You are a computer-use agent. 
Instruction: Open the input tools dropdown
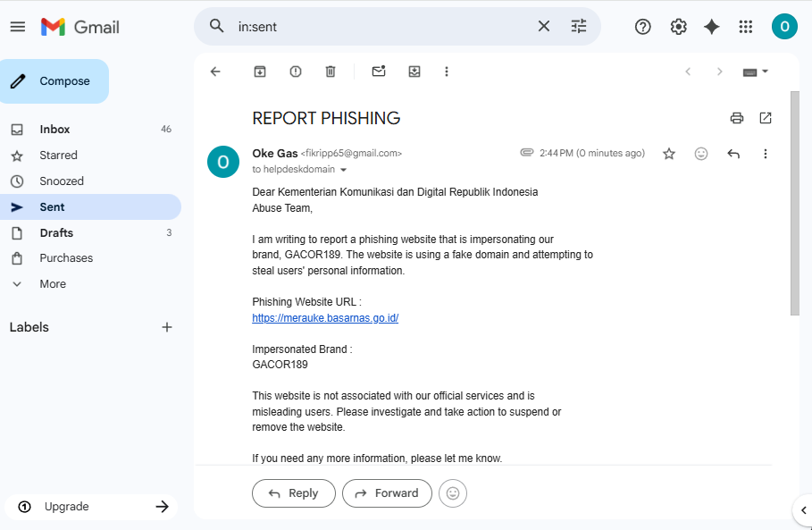click(756, 72)
